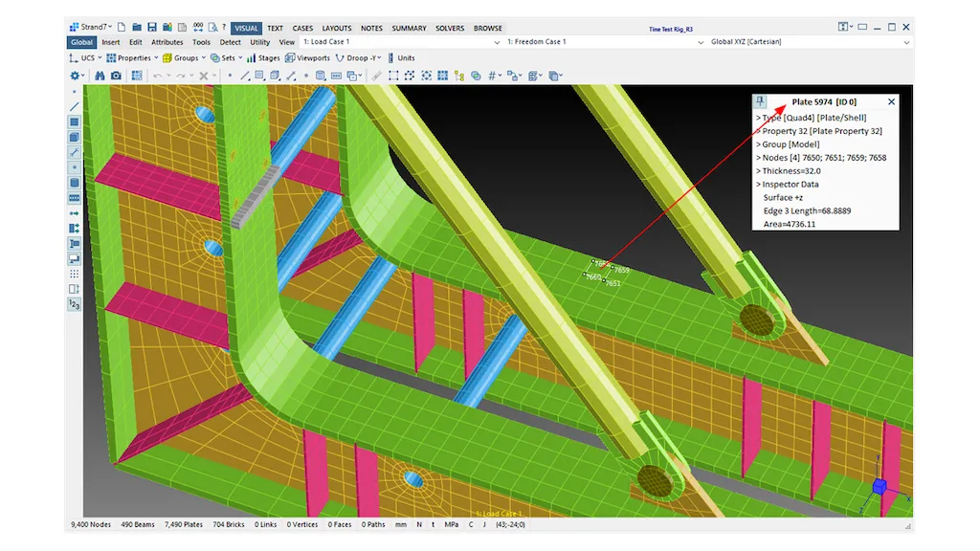Click the Stages bar chart button
Screen dimensions: 980x551
[263, 58]
